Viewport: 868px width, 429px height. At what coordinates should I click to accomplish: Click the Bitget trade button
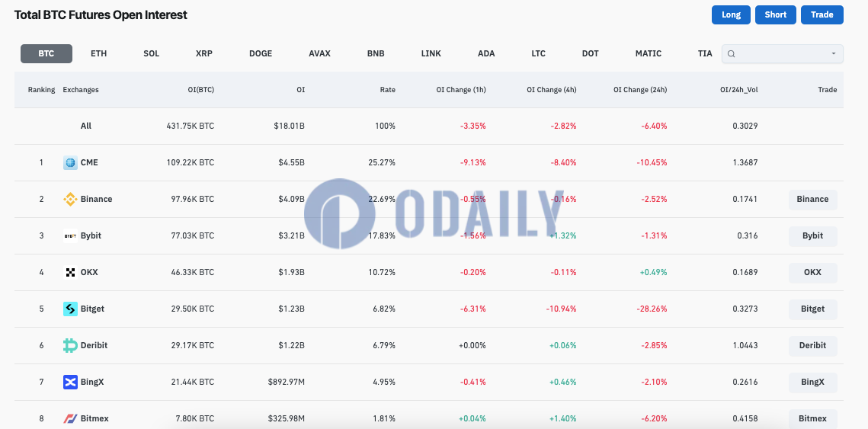point(812,309)
